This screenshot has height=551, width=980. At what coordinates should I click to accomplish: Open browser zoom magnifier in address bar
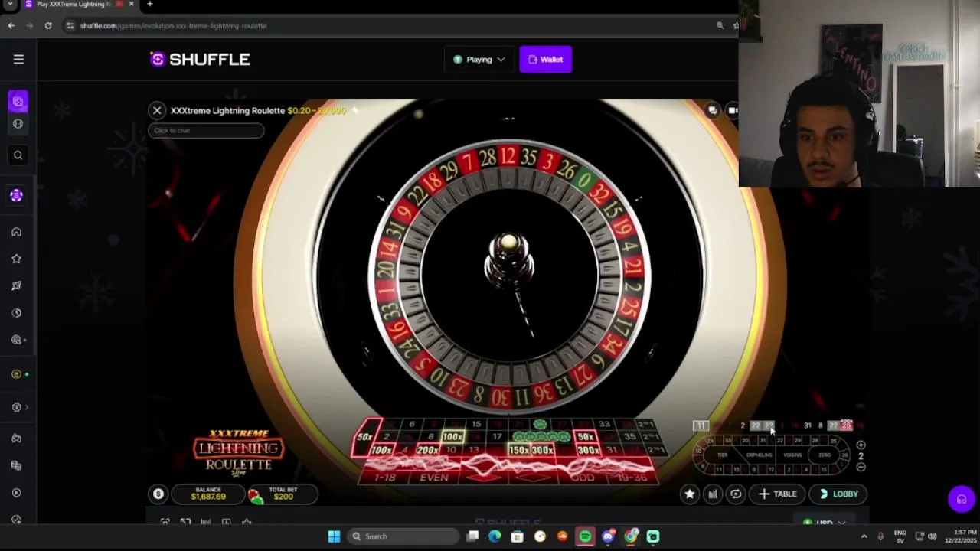point(720,25)
